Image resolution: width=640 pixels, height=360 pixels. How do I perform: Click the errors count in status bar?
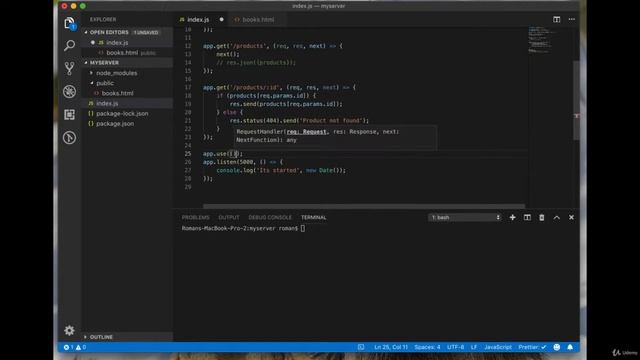69,347
